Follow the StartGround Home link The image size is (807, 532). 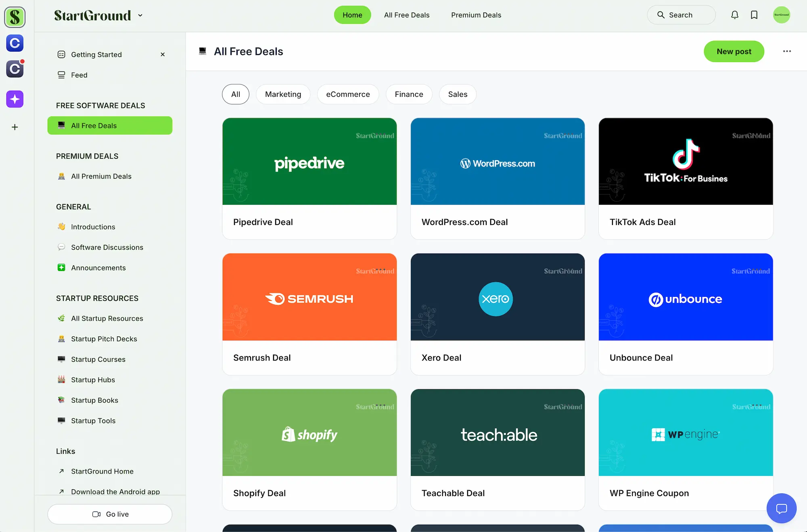(x=110, y=471)
